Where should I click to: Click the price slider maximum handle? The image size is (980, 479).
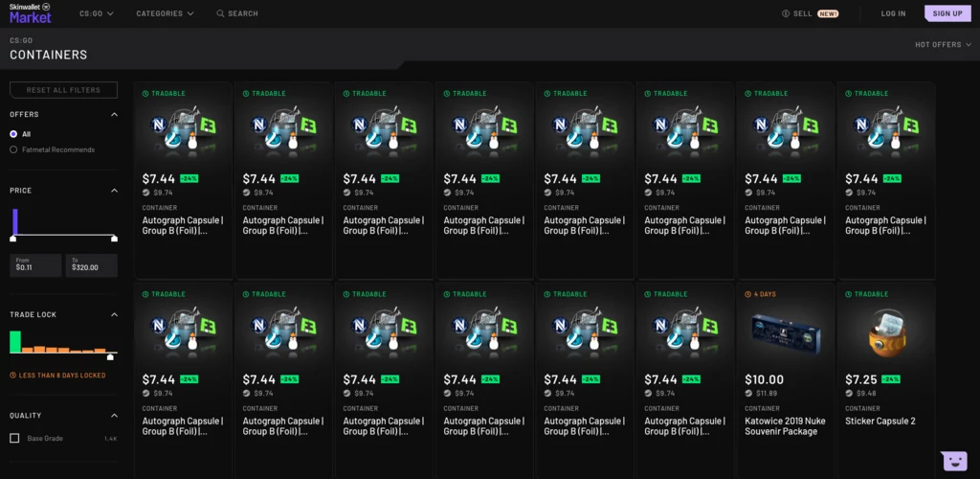click(114, 239)
